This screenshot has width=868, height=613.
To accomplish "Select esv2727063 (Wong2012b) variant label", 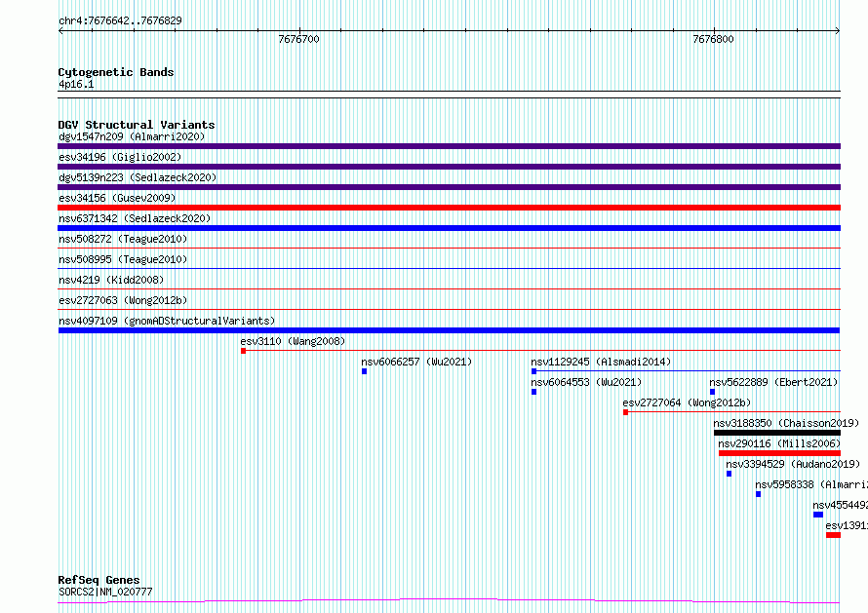I will coord(123,300).
